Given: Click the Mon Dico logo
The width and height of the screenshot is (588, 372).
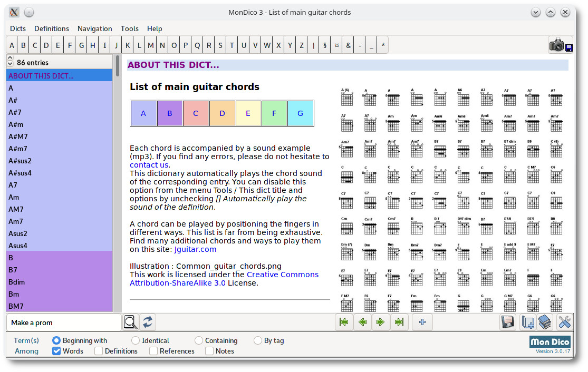Looking at the screenshot, I should (550, 341).
